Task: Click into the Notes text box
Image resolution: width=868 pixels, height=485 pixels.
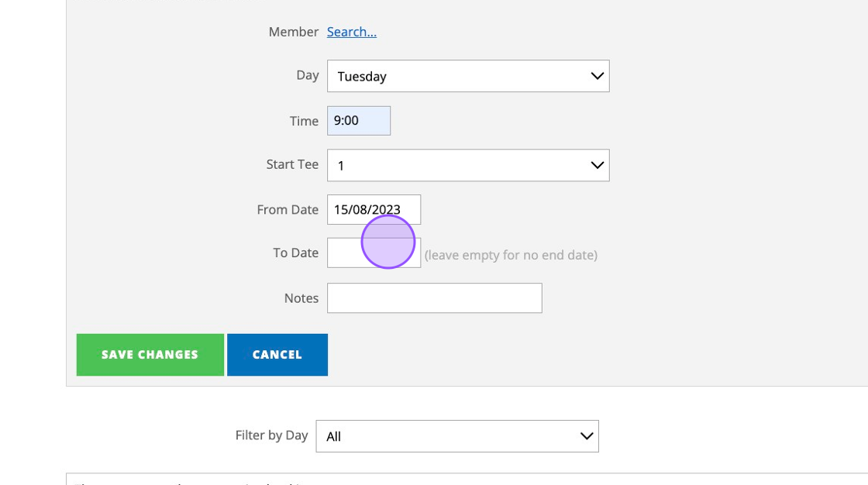Action: (x=434, y=298)
